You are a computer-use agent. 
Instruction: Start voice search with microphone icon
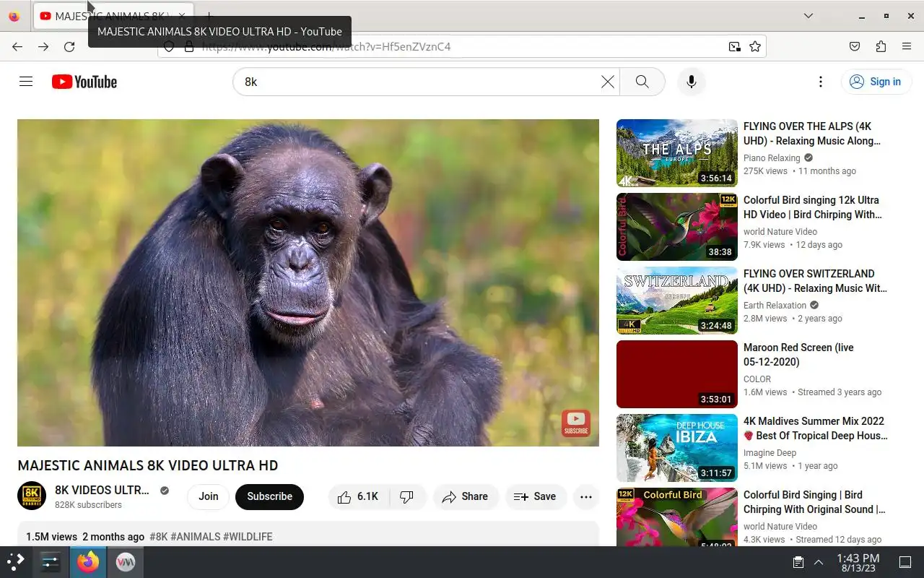pyautogui.click(x=691, y=82)
